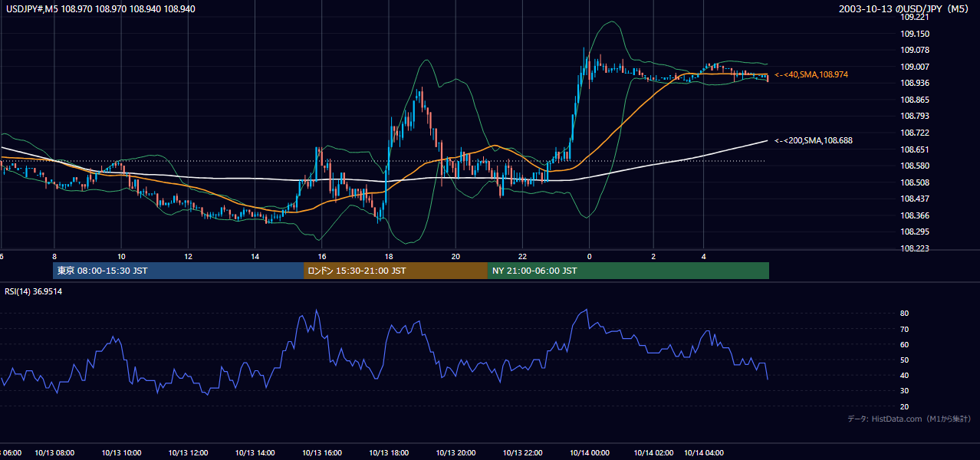Click RSI scale label 20

pos(905,406)
